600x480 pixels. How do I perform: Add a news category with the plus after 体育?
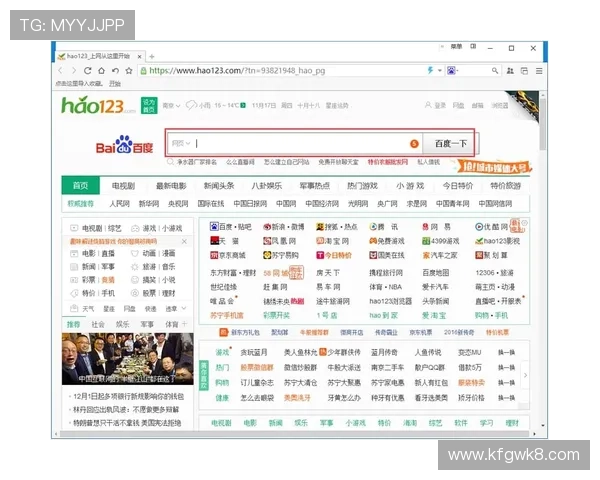pos(184,324)
